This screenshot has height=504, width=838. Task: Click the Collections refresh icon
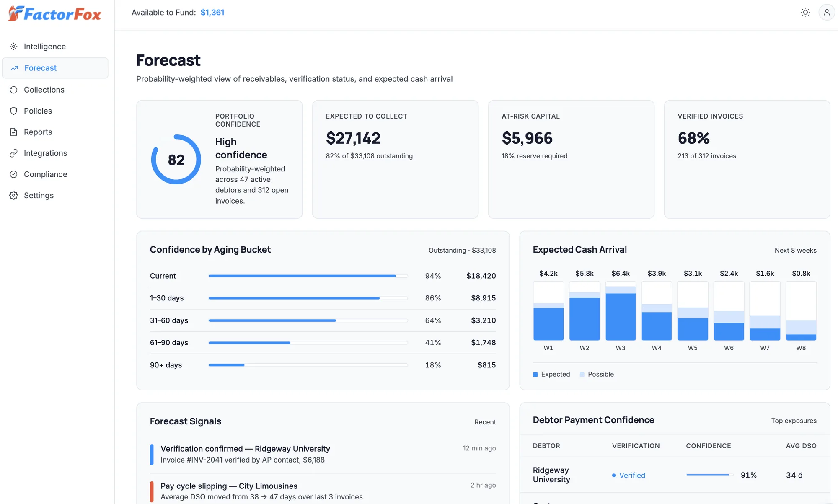(14, 90)
